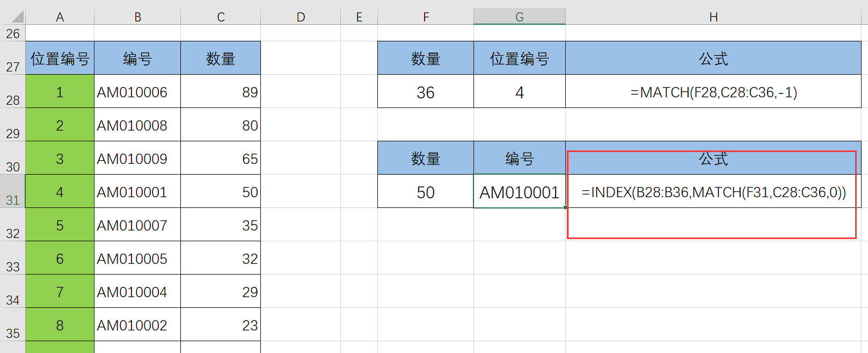Select cell with AM010007
Screen dimensions: 868x353
(x=137, y=225)
